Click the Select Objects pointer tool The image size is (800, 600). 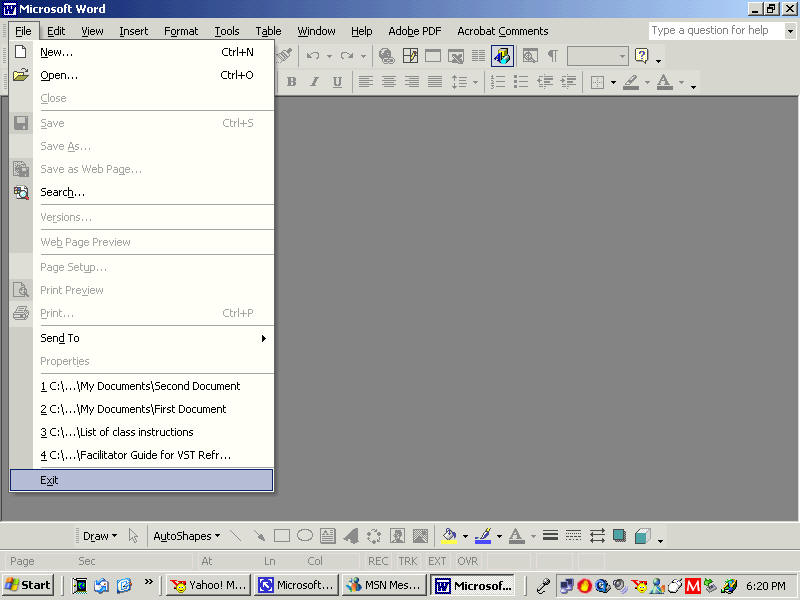coord(134,536)
